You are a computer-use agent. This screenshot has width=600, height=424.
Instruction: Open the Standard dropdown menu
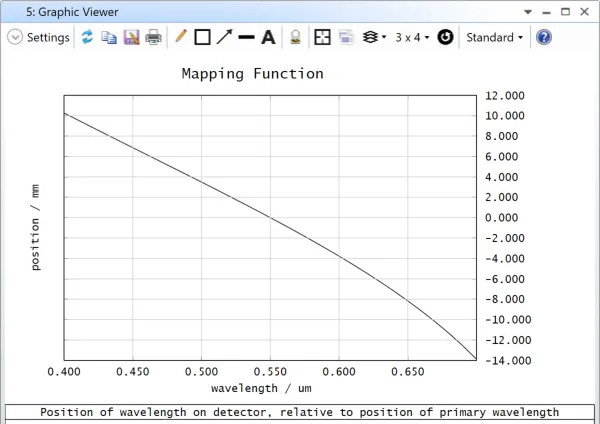(495, 37)
